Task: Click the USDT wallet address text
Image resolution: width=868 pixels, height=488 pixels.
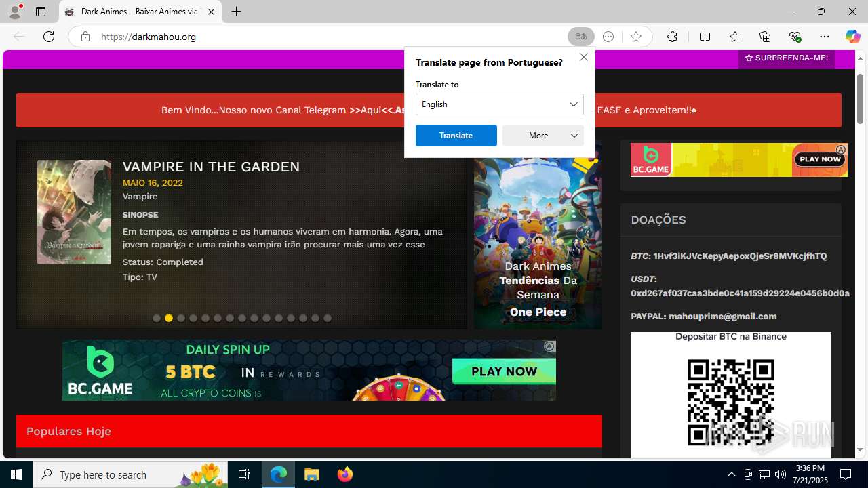Action: pyautogui.click(x=740, y=293)
